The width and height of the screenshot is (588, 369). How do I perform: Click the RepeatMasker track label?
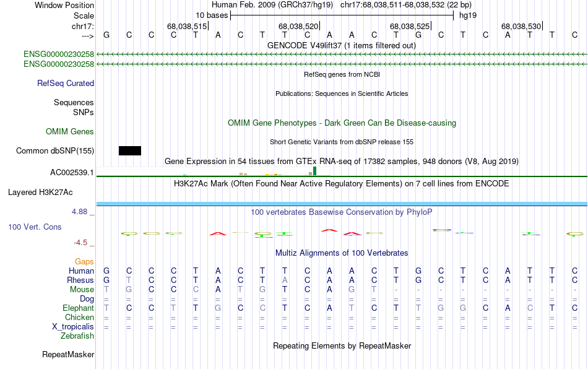pos(68,354)
